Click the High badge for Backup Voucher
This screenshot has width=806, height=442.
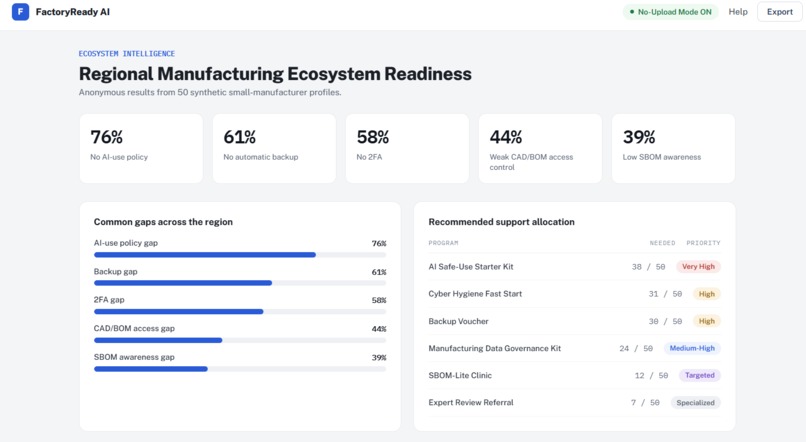706,321
